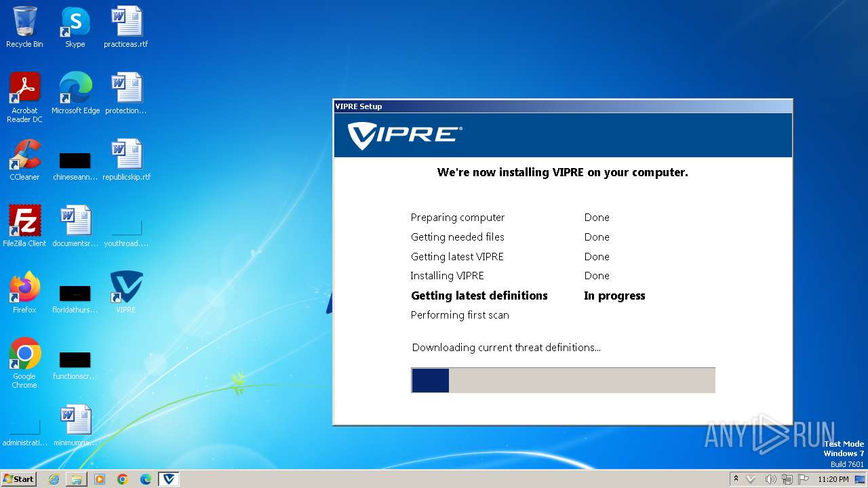
Task: Open Action Center flag icon
Action: click(804, 479)
